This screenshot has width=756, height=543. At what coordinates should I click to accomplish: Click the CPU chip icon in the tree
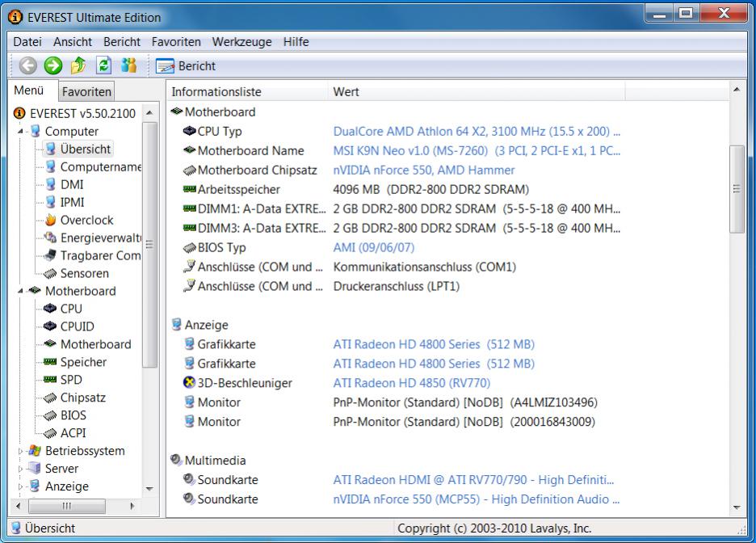pyautogui.click(x=50, y=308)
